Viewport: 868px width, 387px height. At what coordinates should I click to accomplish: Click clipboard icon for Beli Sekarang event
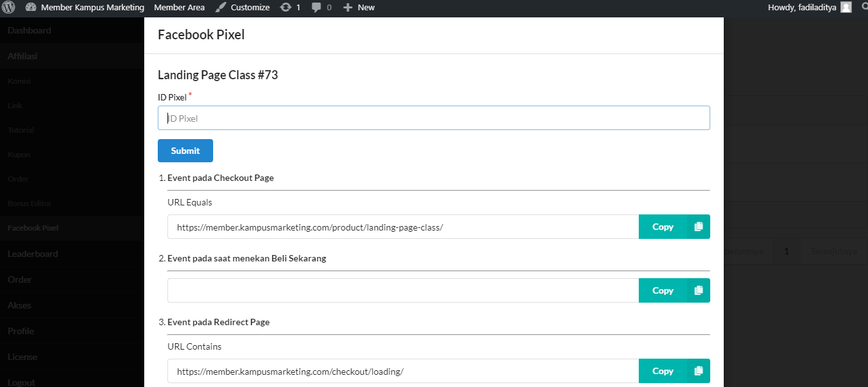(699, 290)
